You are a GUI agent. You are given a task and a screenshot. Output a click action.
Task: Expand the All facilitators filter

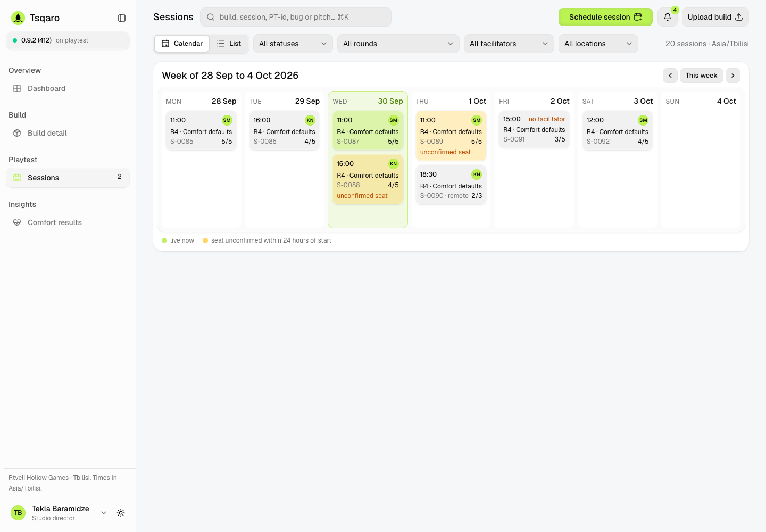click(509, 44)
